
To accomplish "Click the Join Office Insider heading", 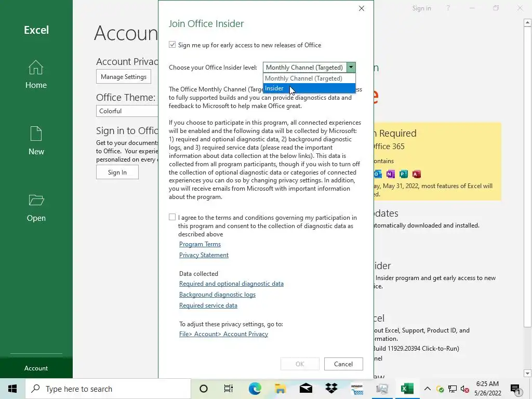I will coord(206,23).
